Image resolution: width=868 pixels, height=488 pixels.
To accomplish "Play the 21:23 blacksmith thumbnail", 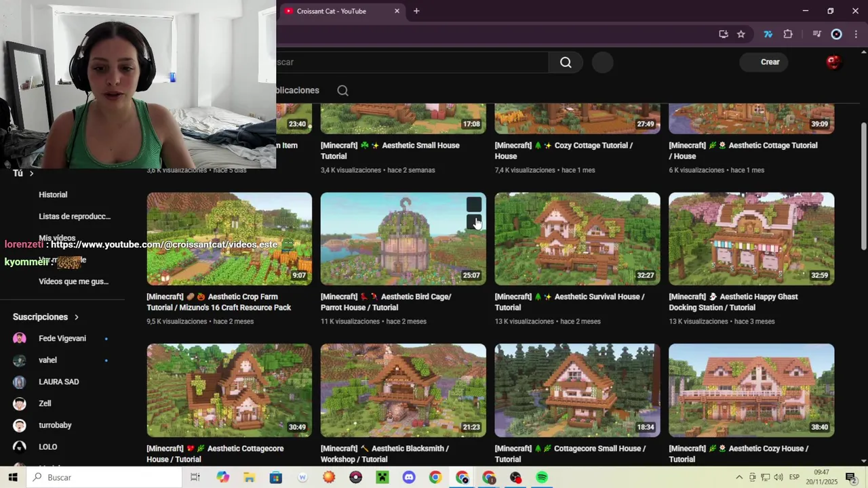I will pyautogui.click(x=403, y=390).
